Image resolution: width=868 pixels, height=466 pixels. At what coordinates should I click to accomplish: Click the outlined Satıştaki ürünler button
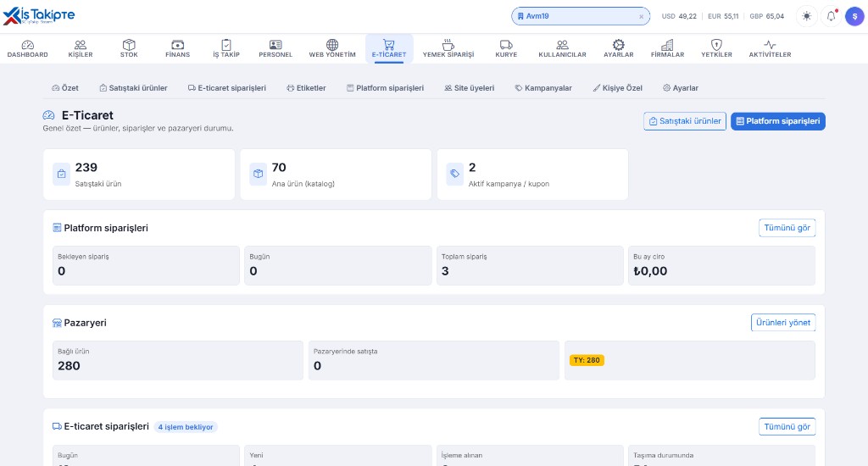pos(685,121)
